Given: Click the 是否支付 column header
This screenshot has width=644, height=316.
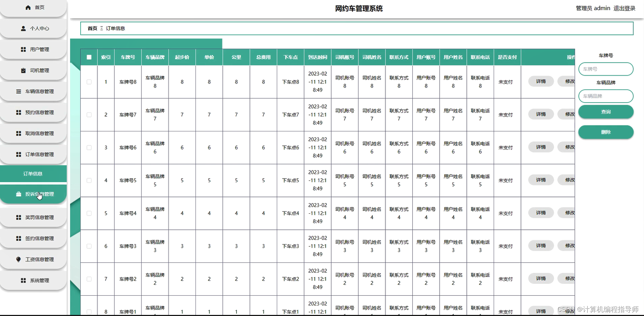Looking at the screenshot, I should point(507,57).
